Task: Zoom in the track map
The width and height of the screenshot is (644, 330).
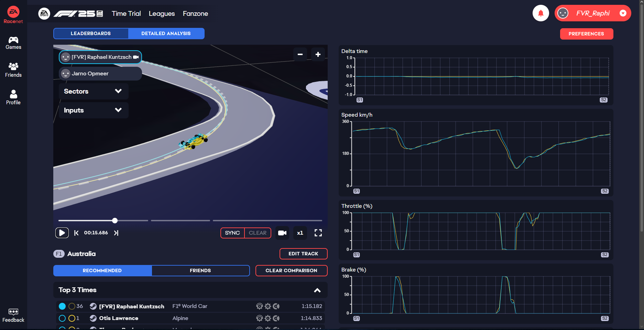Action: tap(318, 54)
